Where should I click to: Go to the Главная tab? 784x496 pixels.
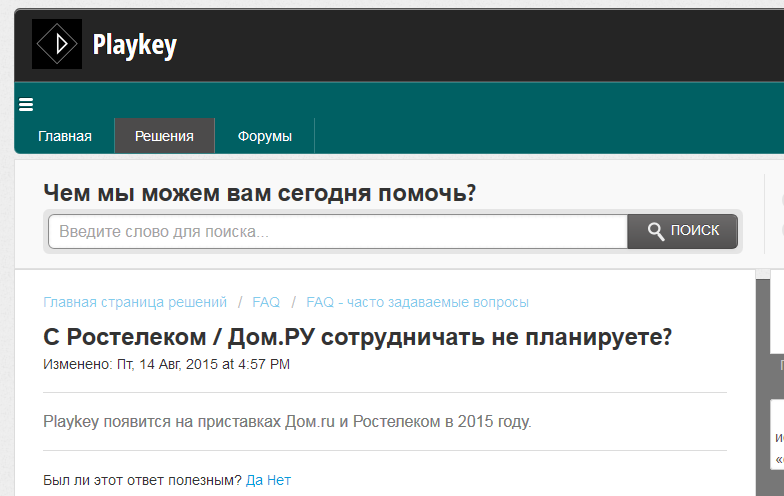pyautogui.click(x=65, y=136)
